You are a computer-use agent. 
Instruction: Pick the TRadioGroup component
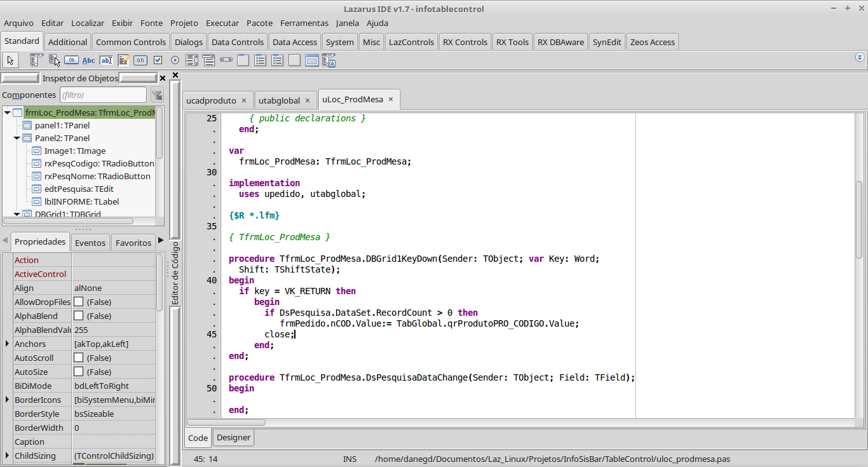click(x=261, y=60)
